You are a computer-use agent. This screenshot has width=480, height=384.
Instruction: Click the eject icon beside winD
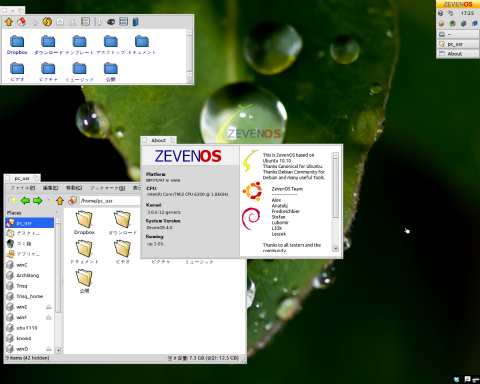pos(49,349)
